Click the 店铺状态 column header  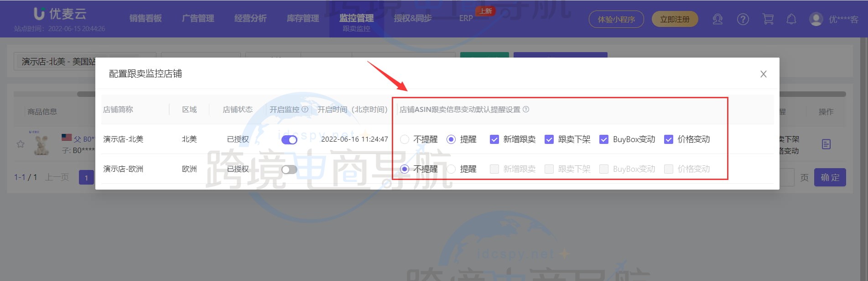(238, 110)
